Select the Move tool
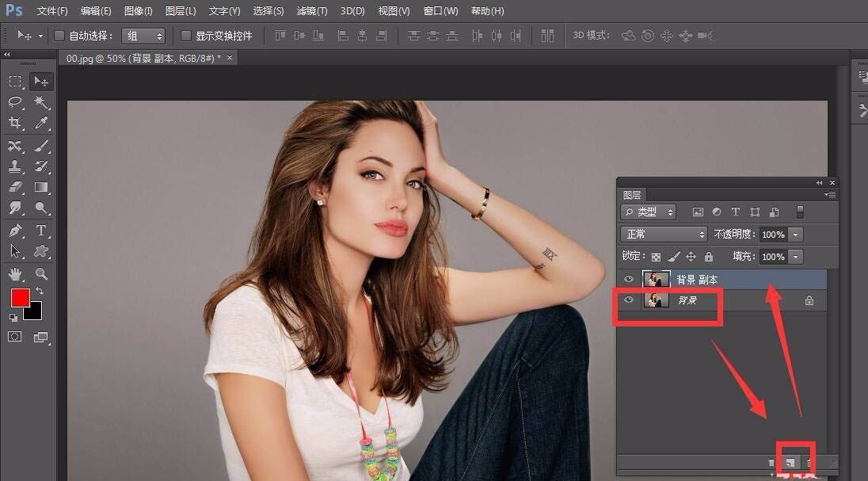Viewport: 868px width, 481px height. pyautogui.click(x=40, y=81)
